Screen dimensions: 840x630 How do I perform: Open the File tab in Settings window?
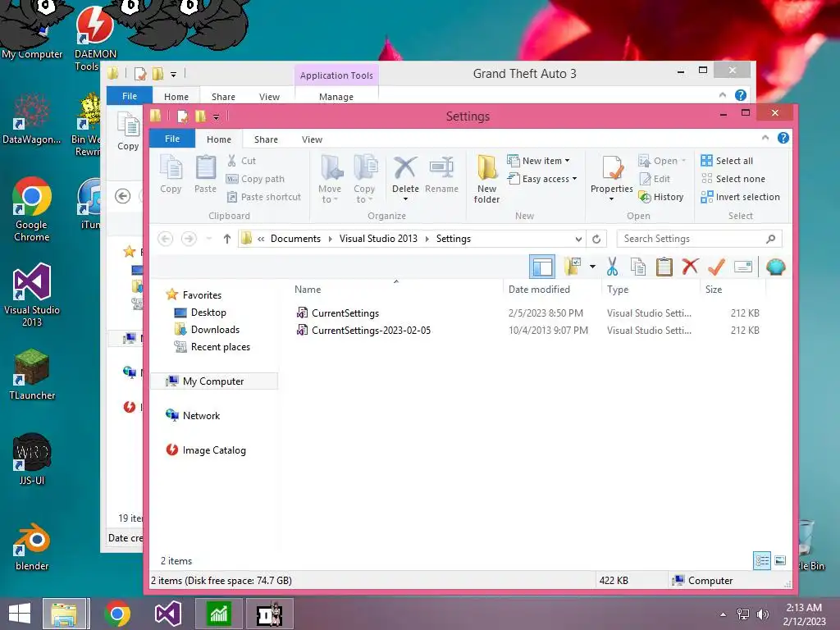point(172,139)
